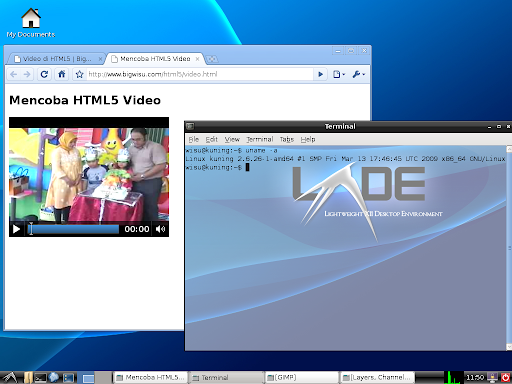Click the red logout power icon
The image size is (512, 384).
click(505, 378)
